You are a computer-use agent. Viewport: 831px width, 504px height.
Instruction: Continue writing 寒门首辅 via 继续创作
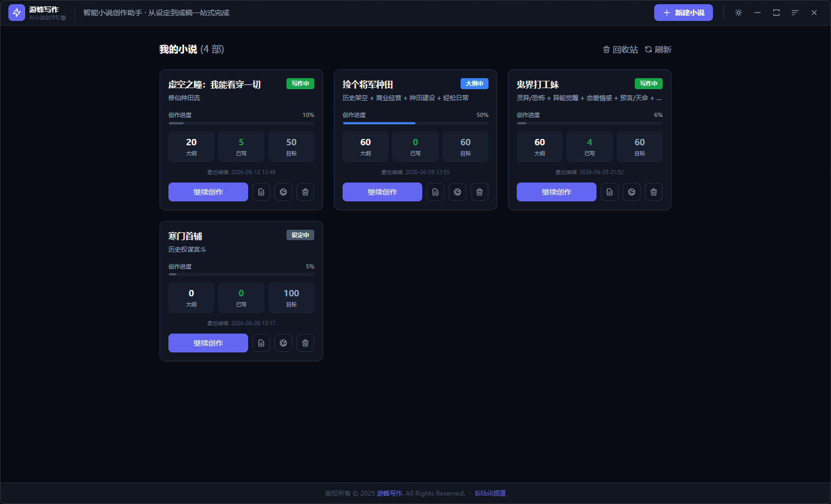[x=208, y=343]
